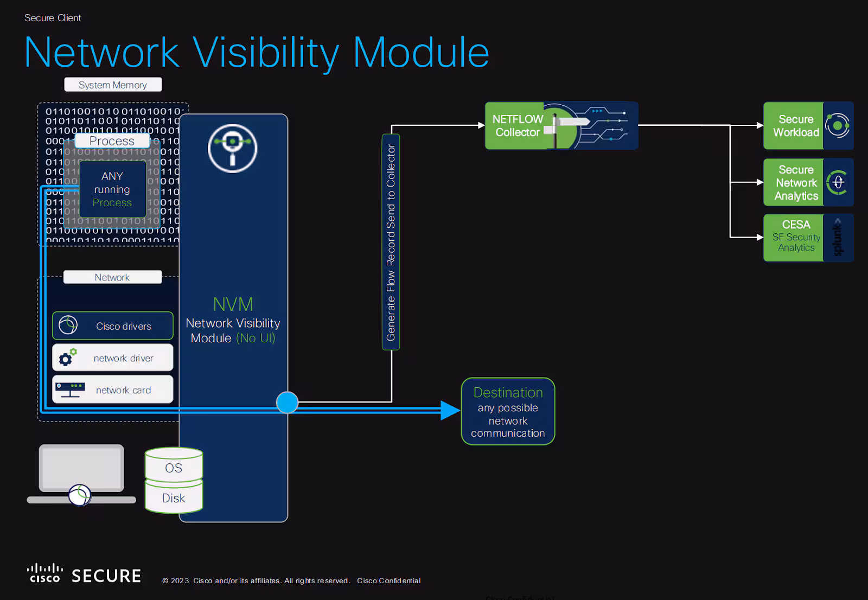
Task: Click the Network section label
Action: [x=112, y=277]
